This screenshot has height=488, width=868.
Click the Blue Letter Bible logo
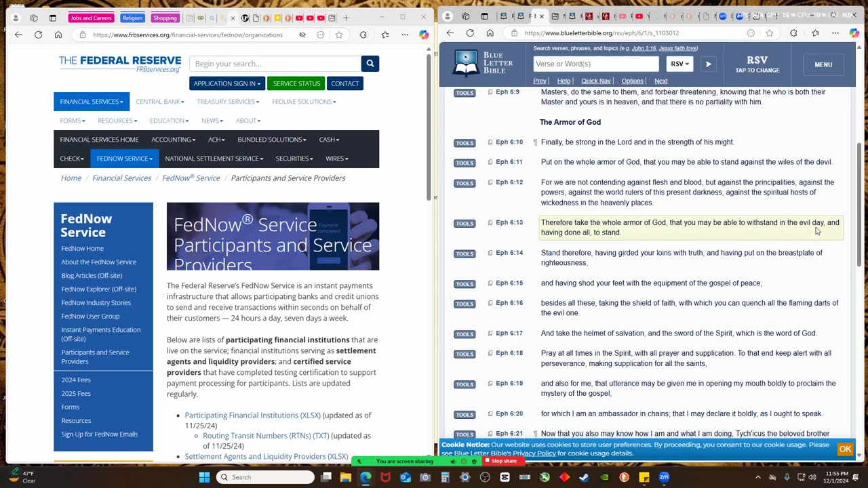(484, 63)
